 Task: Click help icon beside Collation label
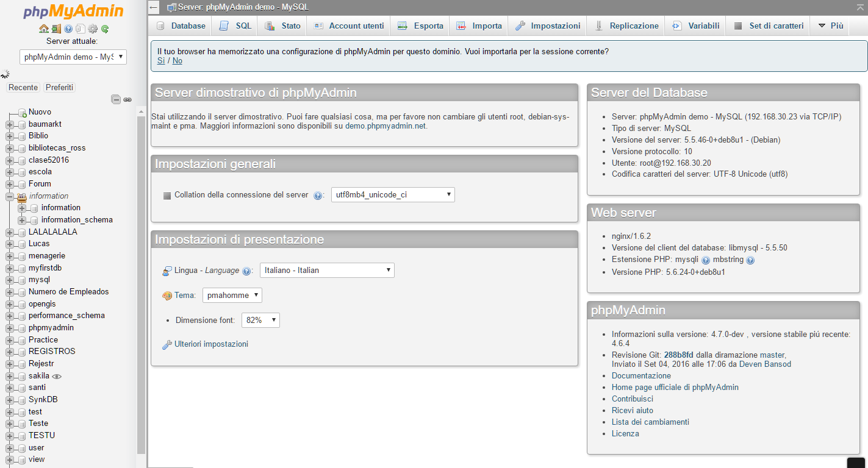click(x=318, y=196)
